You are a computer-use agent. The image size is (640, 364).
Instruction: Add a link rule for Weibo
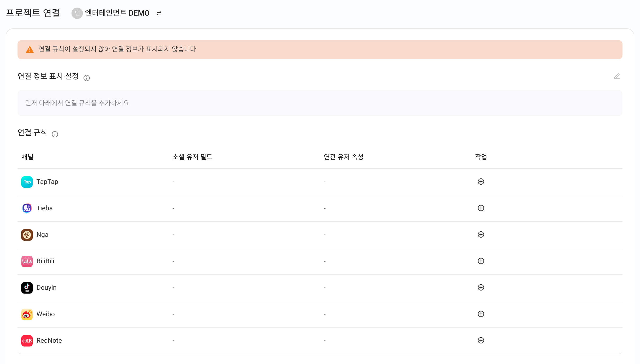pos(480,314)
